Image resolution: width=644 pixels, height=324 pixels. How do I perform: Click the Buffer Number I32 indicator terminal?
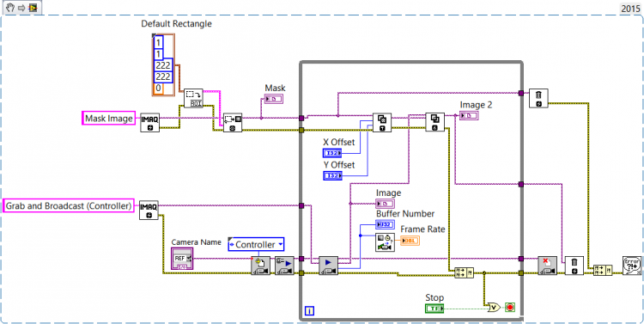(x=386, y=224)
